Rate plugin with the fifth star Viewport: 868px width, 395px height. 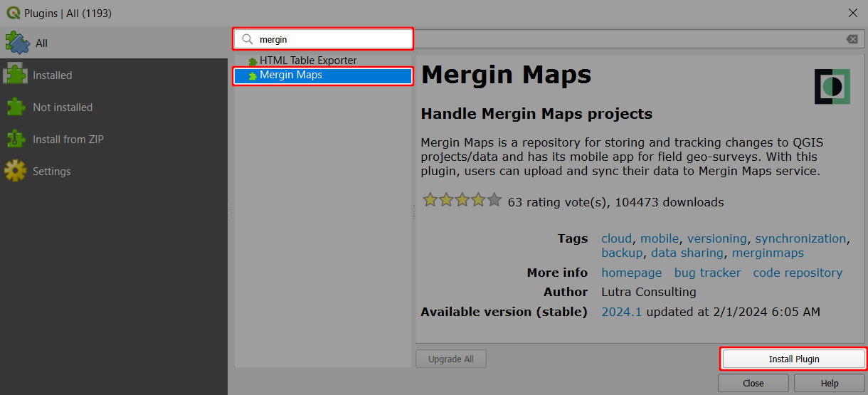tap(494, 200)
